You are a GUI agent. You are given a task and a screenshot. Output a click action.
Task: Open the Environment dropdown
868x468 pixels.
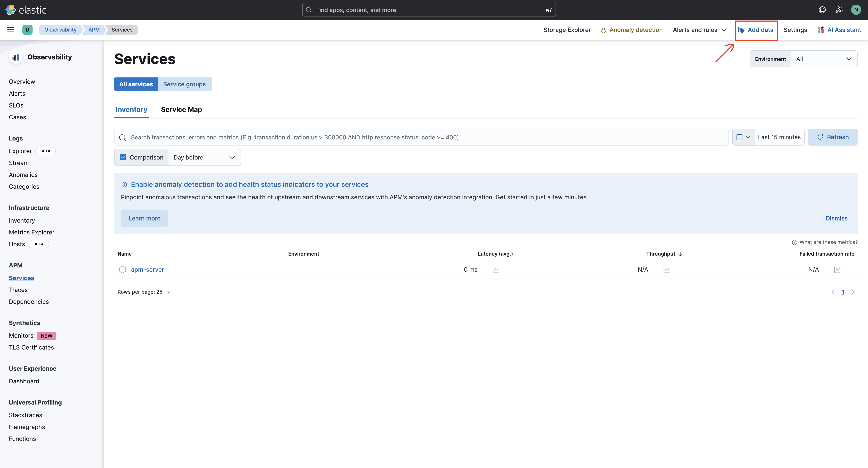[x=824, y=59]
